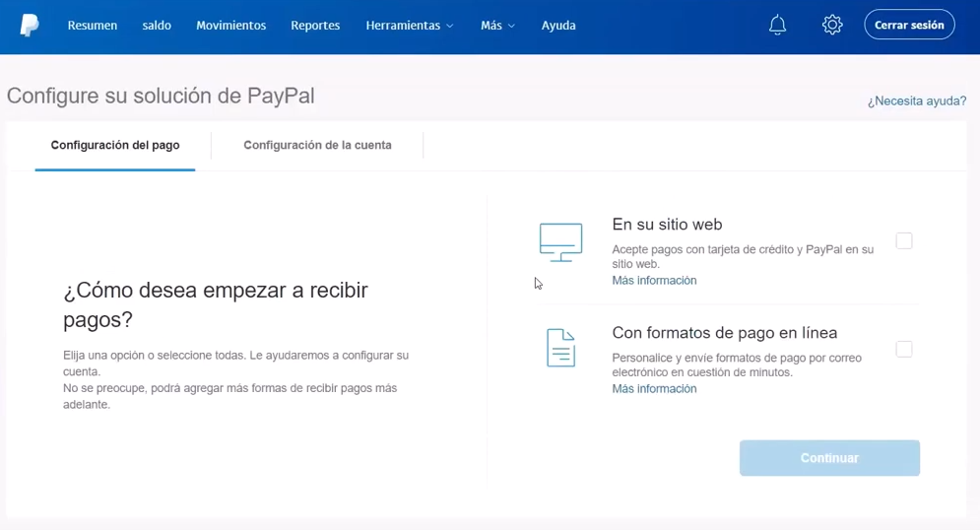Click the computer monitor icon for website payments
Viewport: 980px width, 530px height.
click(x=560, y=242)
